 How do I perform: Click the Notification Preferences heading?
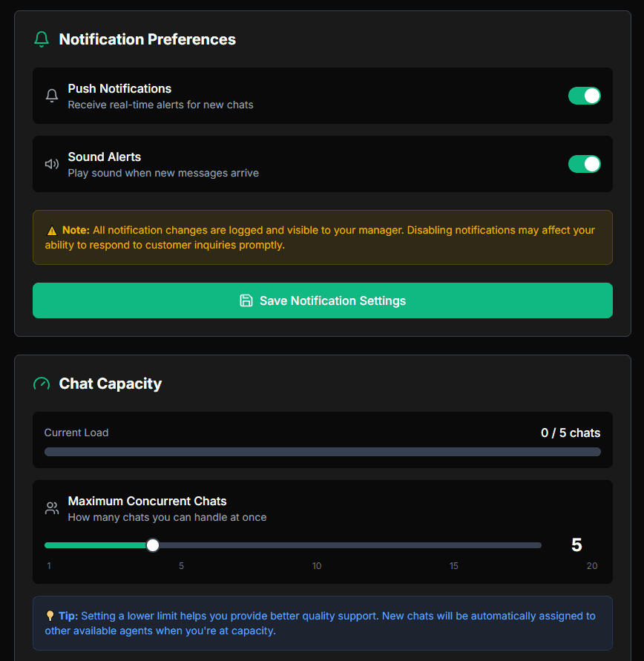pos(147,39)
